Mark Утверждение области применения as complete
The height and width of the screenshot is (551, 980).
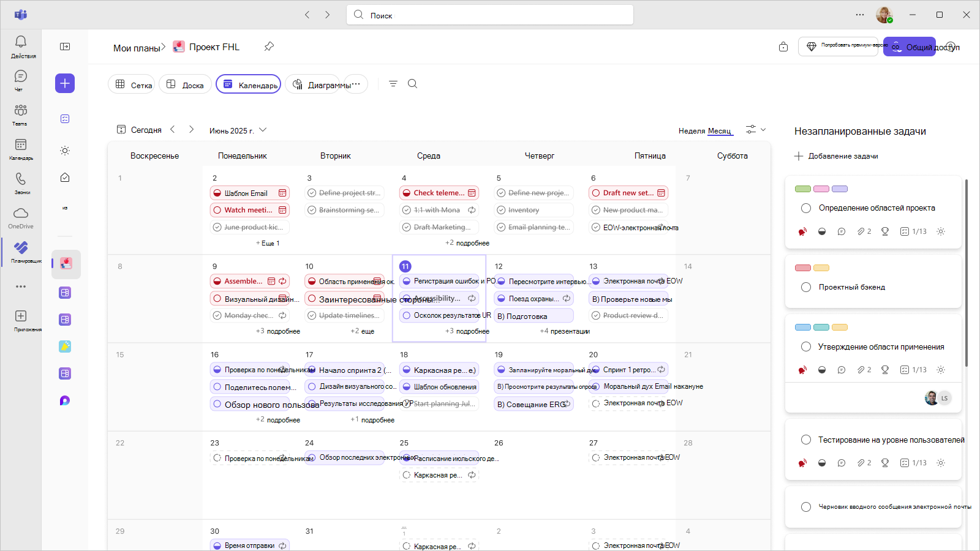(x=806, y=347)
